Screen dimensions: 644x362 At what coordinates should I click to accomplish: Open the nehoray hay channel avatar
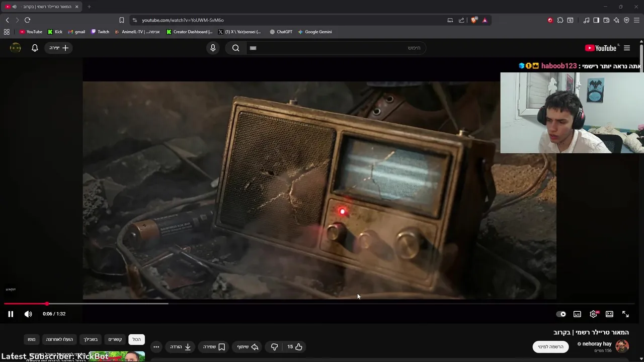(x=622, y=346)
